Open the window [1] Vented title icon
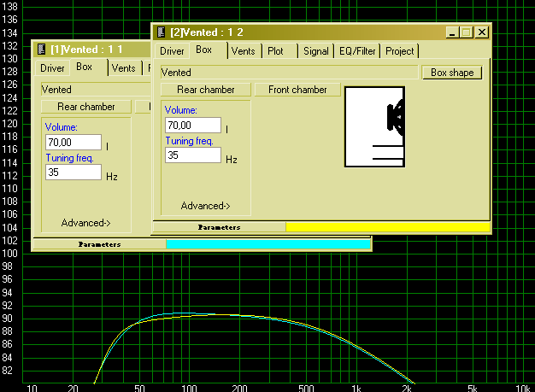Viewport: 535px width, 392px height. click(x=42, y=49)
